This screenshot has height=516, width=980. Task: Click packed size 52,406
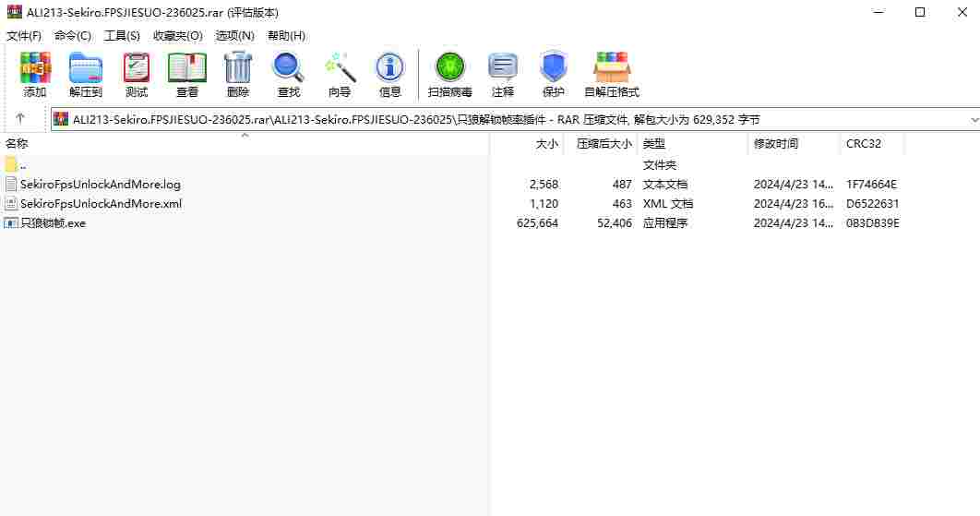[x=615, y=223]
